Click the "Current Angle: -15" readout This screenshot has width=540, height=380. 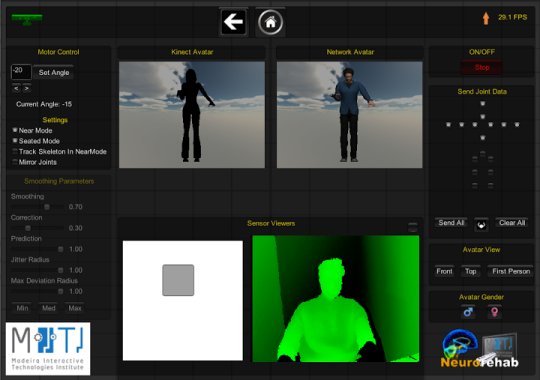(44, 104)
